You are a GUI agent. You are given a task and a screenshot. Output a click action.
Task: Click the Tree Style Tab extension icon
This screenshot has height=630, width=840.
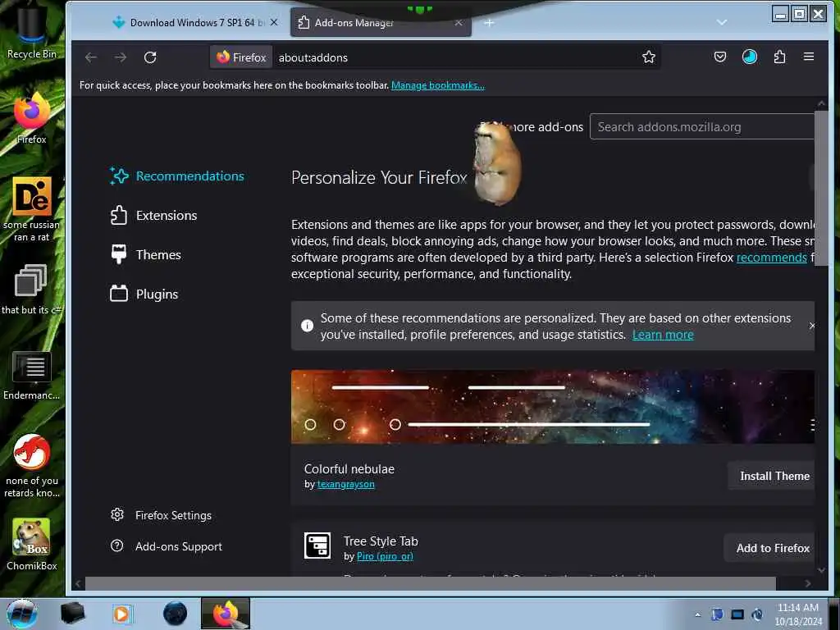pos(317,546)
